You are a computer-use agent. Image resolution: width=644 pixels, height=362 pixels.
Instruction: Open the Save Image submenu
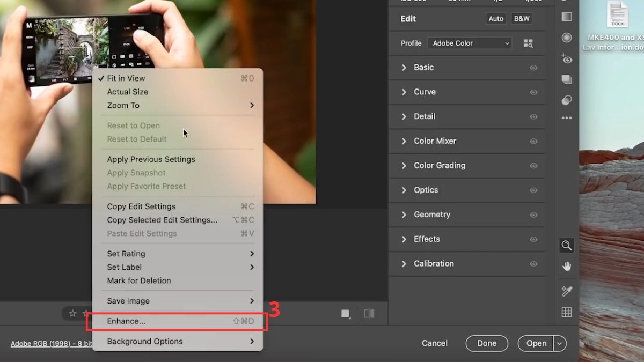[178, 301]
